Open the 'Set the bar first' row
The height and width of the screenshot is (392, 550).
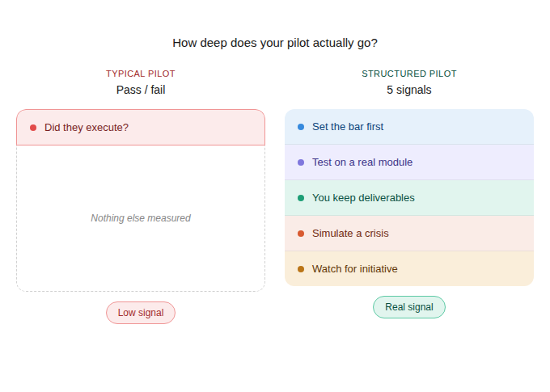[408, 127]
